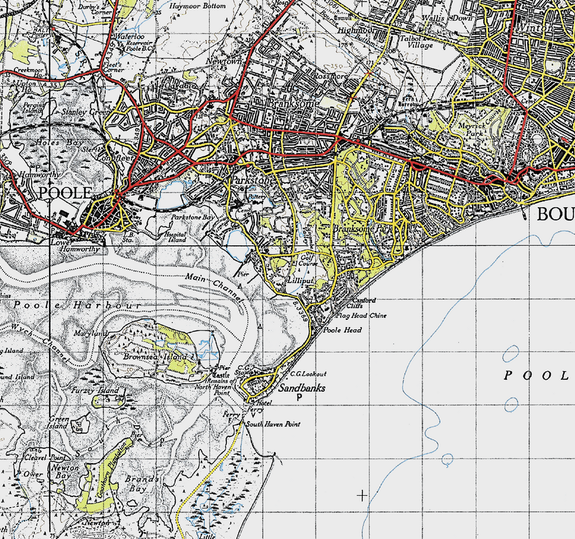Viewport: 575px width, 539px height.
Task: Click the Holes Bay label
Action: click(x=56, y=142)
